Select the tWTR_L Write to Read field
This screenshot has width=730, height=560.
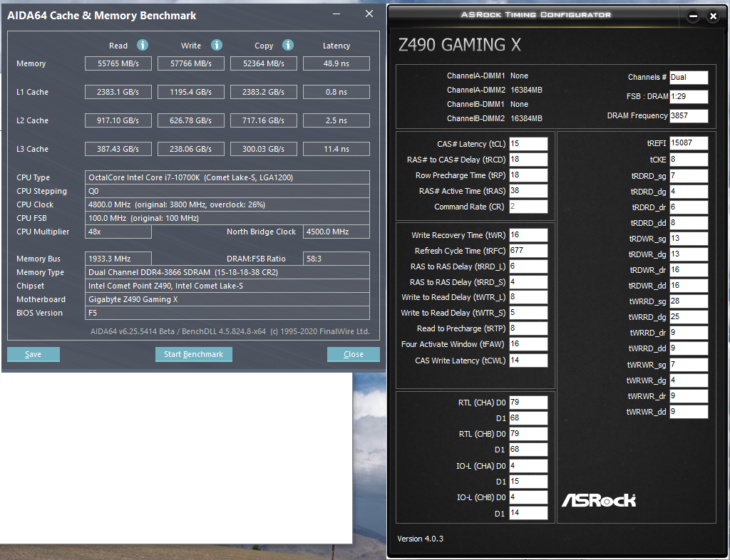(x=528, y=297)
